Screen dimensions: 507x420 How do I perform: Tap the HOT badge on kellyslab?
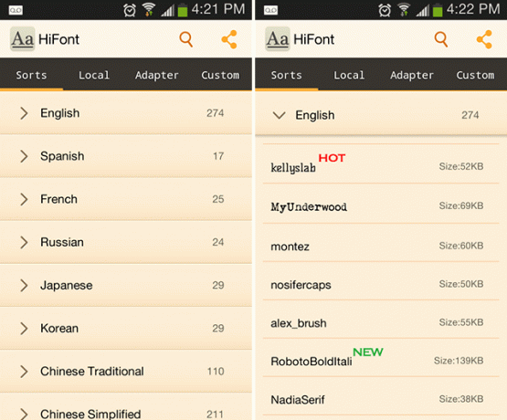(333, 158)
